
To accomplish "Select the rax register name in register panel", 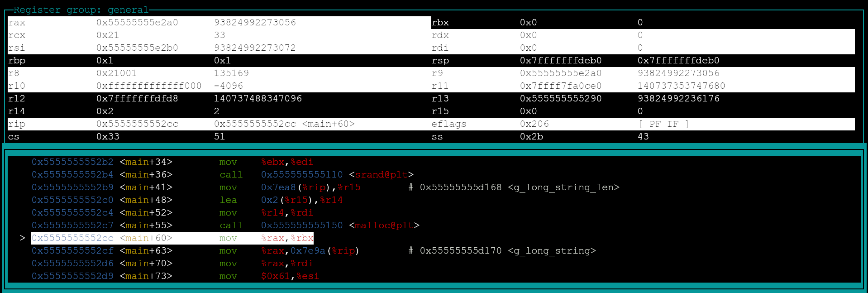I will click(x=17, y=23).
